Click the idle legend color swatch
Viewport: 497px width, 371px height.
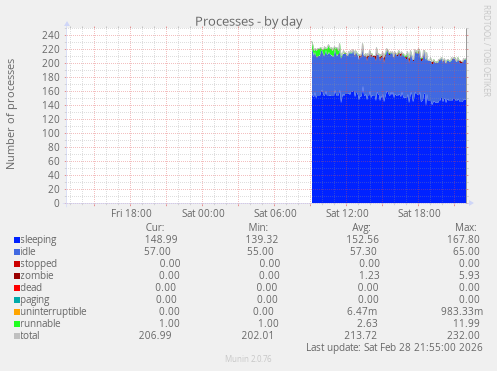click(17, 252)
